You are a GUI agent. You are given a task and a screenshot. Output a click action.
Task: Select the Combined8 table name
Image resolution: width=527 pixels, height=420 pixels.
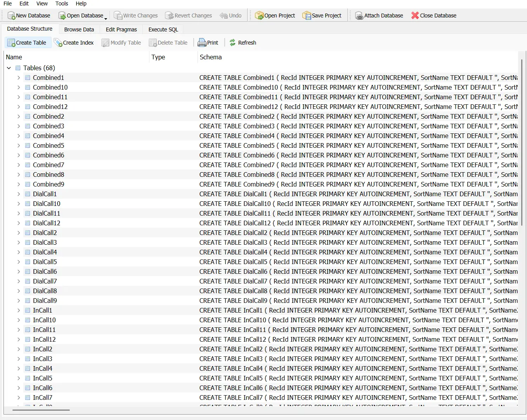click(x=49, y=175)
